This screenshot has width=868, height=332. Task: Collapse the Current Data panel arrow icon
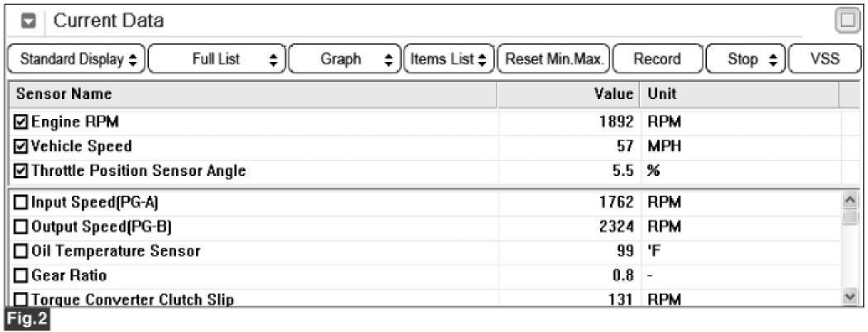(x=27, y=21)
